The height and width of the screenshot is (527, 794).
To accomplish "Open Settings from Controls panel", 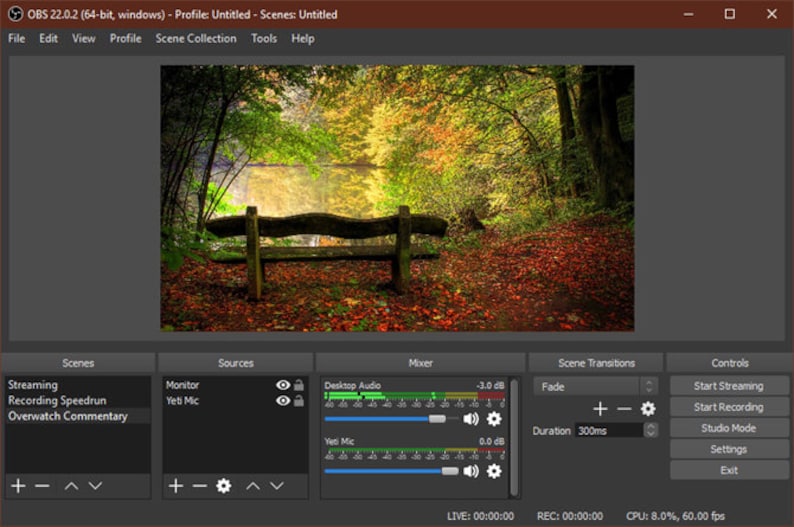I will (x=729, y=449).
